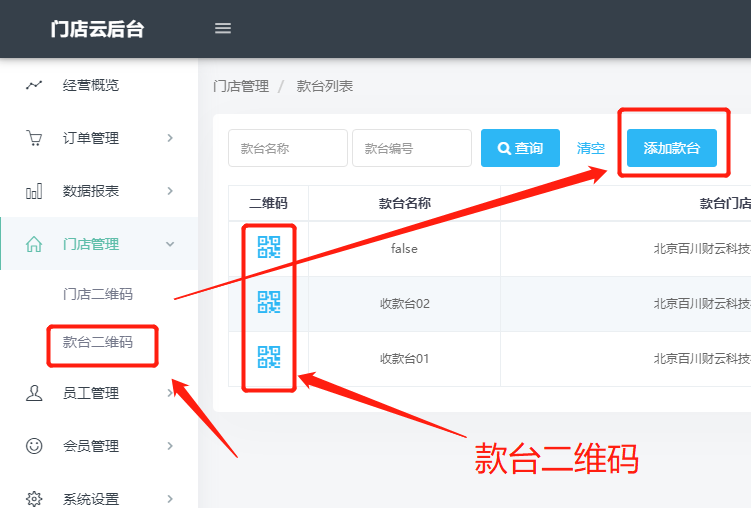751x508 pixels.
Task: Click 门店管理 breadcrumb link
Action: [241, 86]
